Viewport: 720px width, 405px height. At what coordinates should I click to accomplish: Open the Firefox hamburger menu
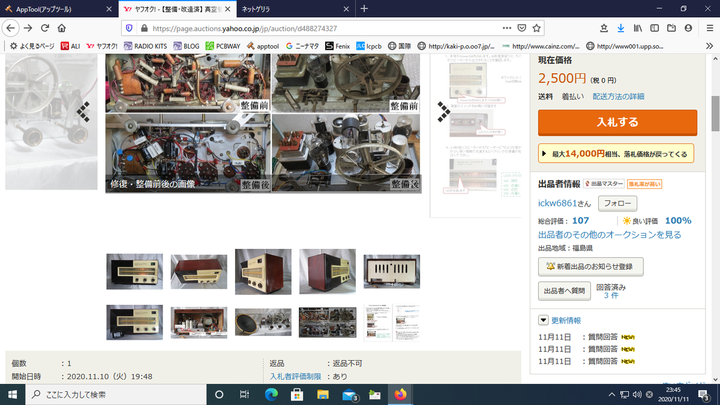(x=708, y=28)
